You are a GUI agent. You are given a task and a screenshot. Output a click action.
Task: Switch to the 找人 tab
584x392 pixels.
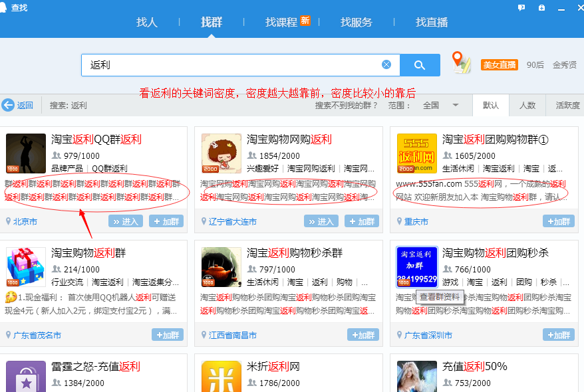147,23
